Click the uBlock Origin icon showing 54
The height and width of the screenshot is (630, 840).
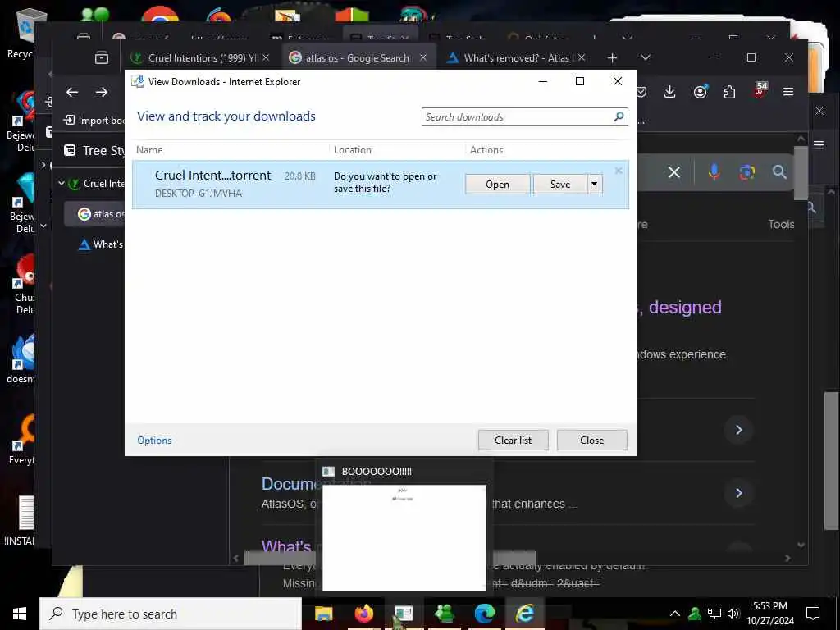760,90
